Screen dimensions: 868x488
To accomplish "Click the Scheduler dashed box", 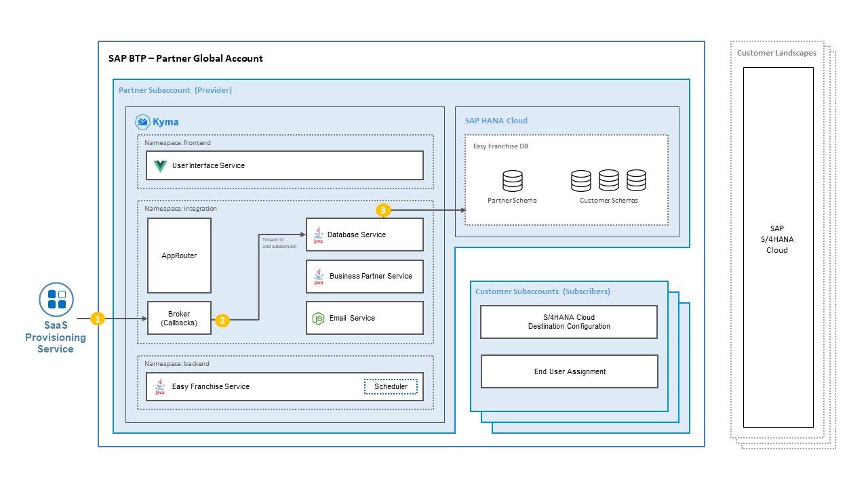I will (391, 387).
